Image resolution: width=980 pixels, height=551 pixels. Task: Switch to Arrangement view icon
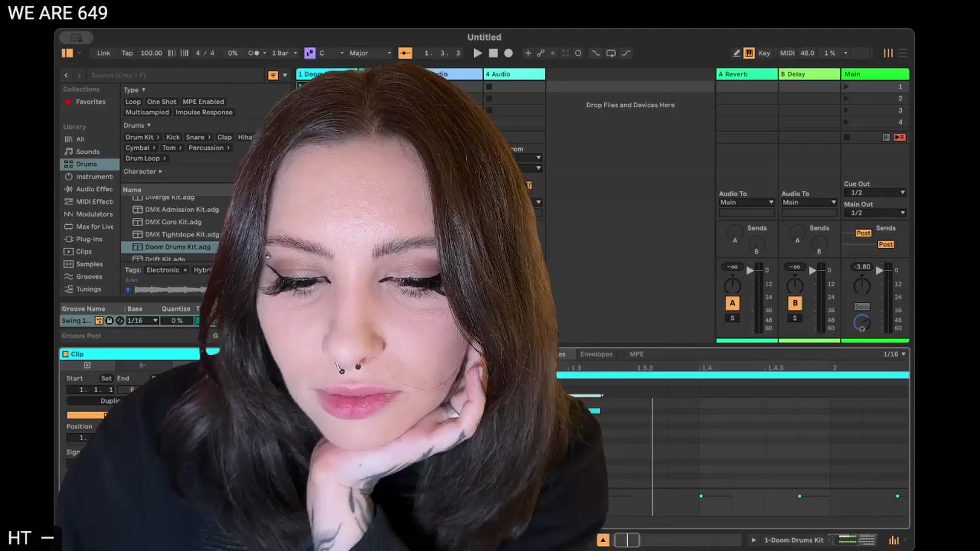(x=903, y=53)
